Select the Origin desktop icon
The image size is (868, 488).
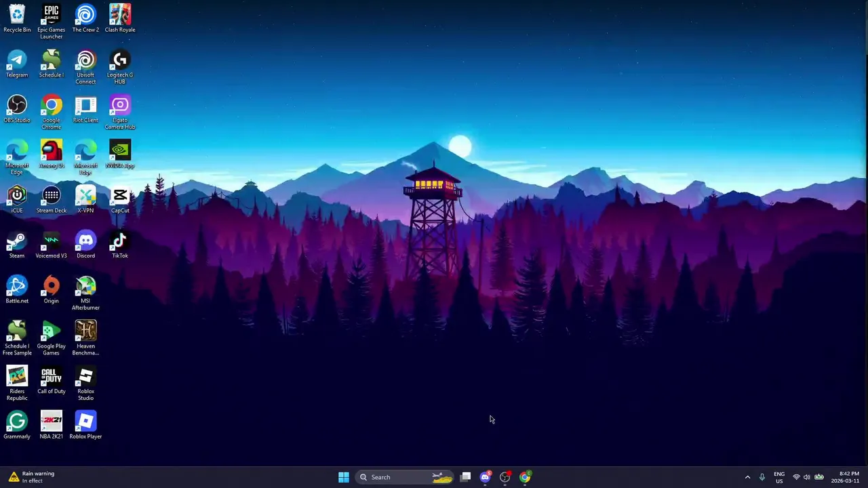pos(52,290)
